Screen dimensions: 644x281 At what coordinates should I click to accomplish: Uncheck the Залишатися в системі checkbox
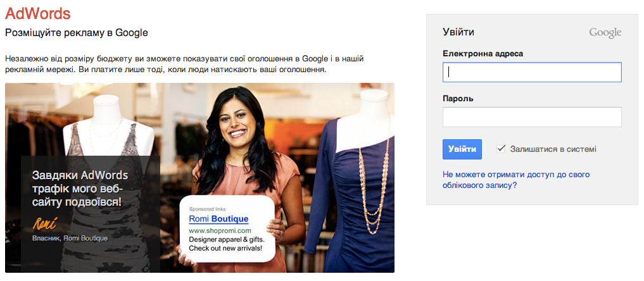click(x=501, y=149)
